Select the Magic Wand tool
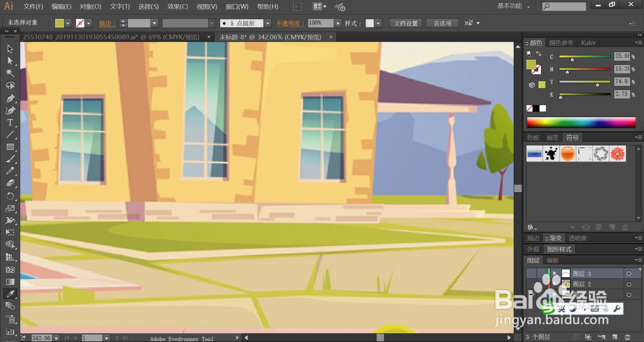644x342 pixels. tap(10, 73)
